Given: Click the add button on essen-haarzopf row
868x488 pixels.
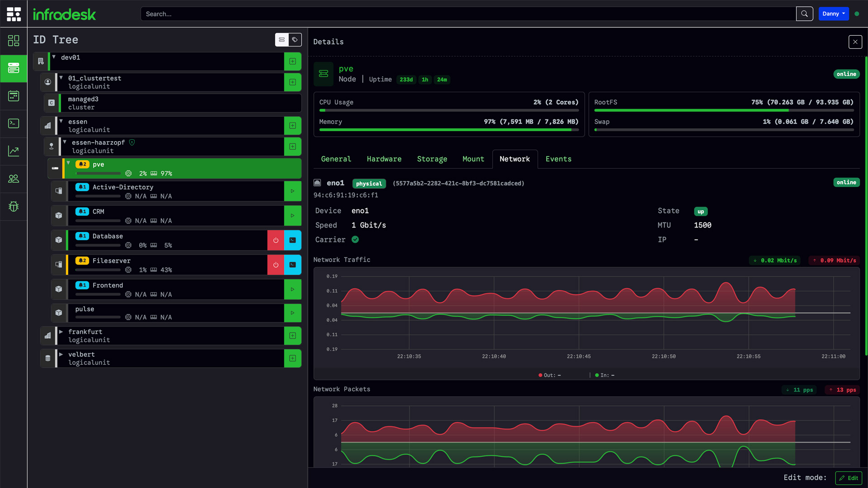Looking at the screenshot, I should pyautogui.click(x=292, y=147).
